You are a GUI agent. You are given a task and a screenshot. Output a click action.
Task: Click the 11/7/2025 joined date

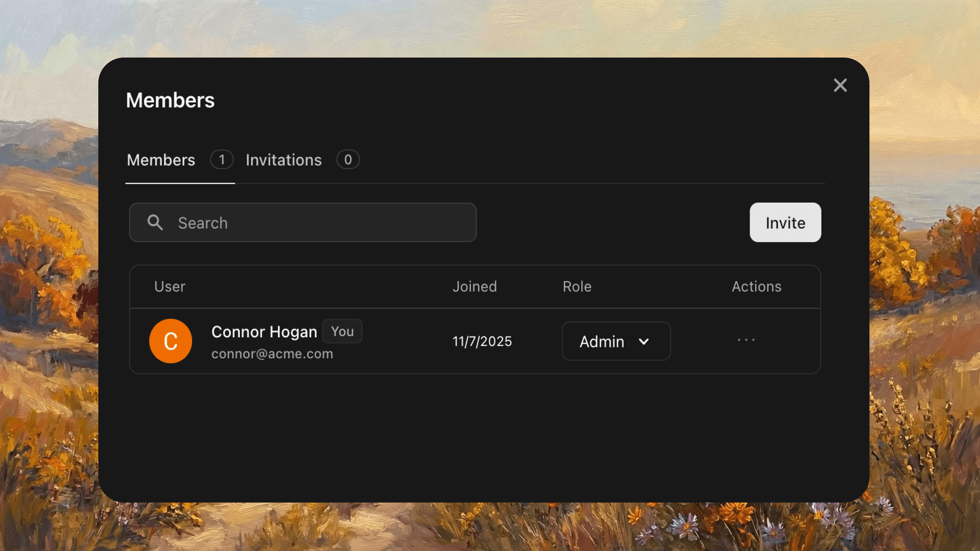pyautogui.click(x=482, y=342)
